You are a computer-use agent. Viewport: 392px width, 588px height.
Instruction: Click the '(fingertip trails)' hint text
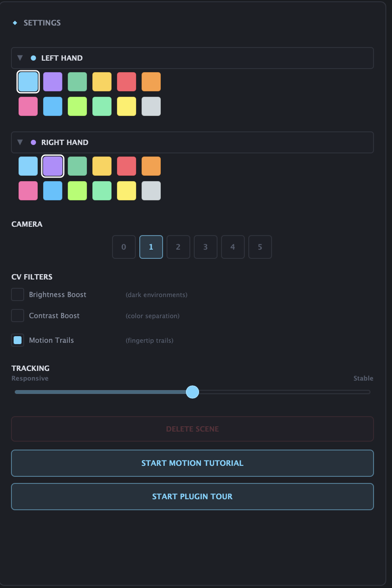click(x=149, y=341)
